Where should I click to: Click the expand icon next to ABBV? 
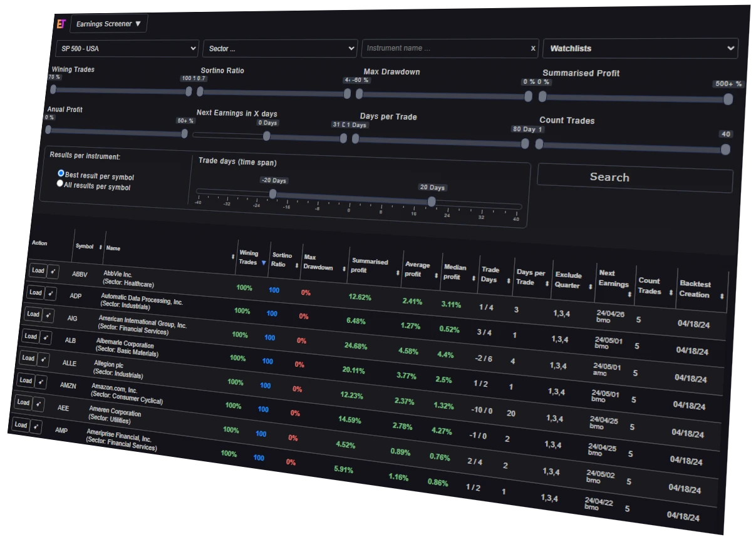point(53,272)
